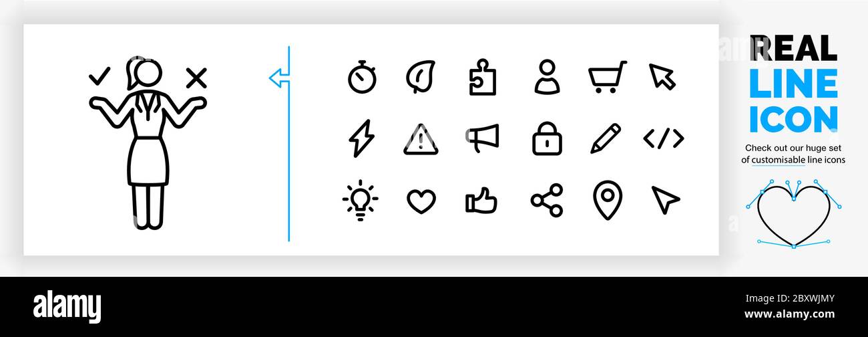The image size is (868, 337).
Task: Select the share nodes icon
Action: 547,201
